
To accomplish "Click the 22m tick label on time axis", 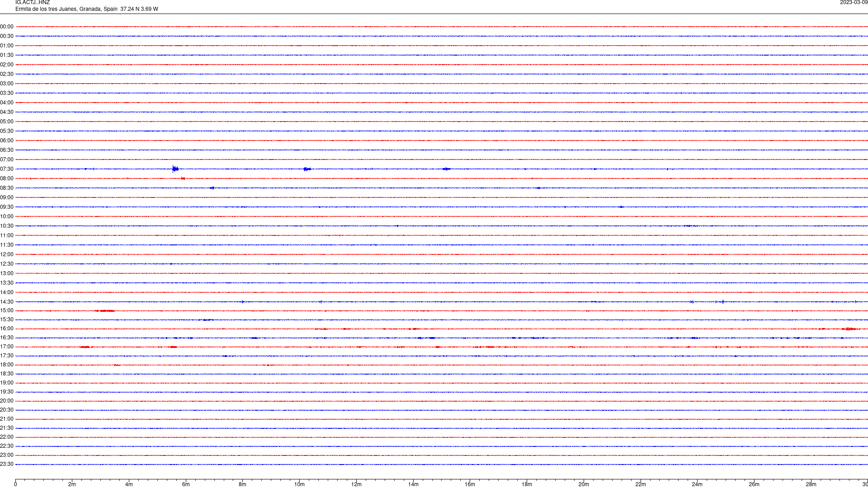I will pyautogui.click(x=641, y=484).
